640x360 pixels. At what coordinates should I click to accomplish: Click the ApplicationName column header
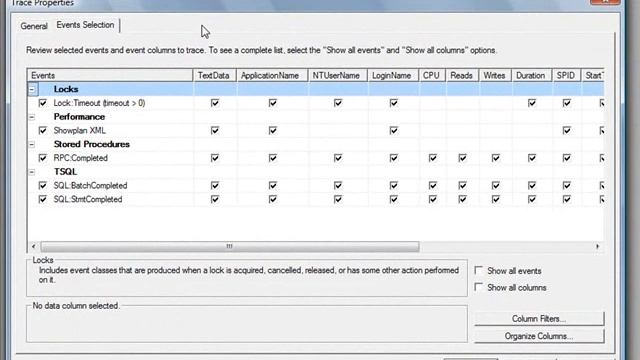coord(272,76)
